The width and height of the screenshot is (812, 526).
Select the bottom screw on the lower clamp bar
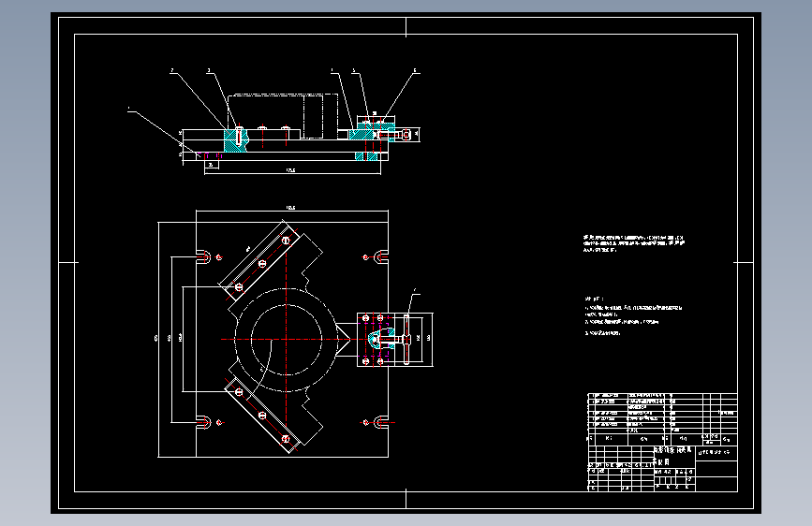(286, 439)
